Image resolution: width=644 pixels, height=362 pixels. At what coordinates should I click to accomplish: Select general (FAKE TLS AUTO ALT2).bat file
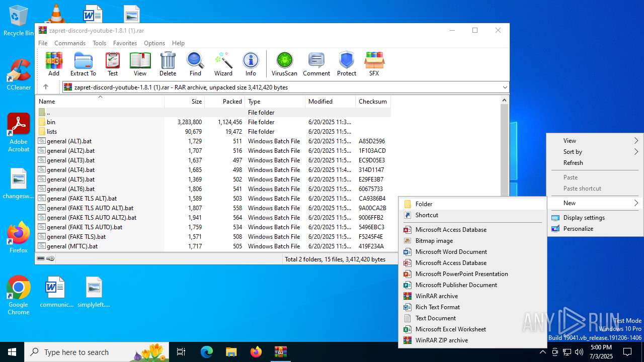pyautogui.click(x=213, y=218)
